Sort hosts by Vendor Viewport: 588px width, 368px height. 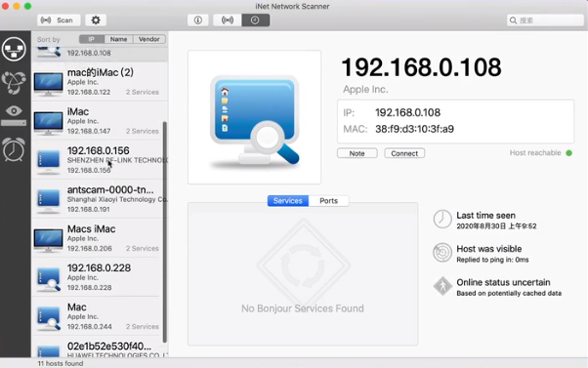click(x=149, y=39)
